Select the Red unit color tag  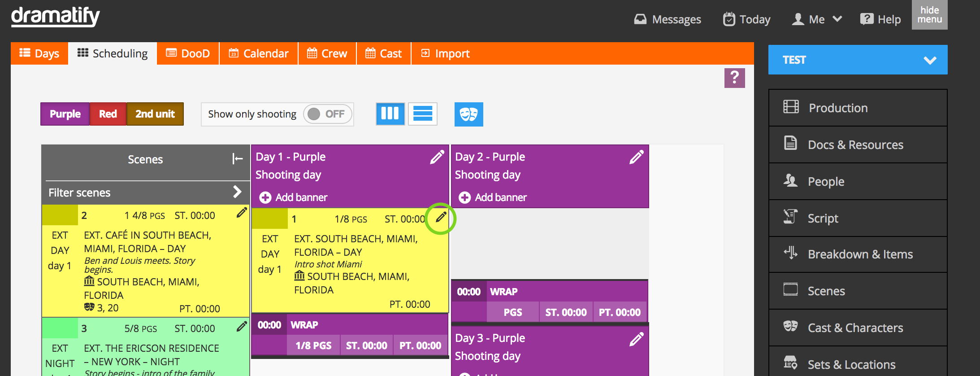point(108,114)
